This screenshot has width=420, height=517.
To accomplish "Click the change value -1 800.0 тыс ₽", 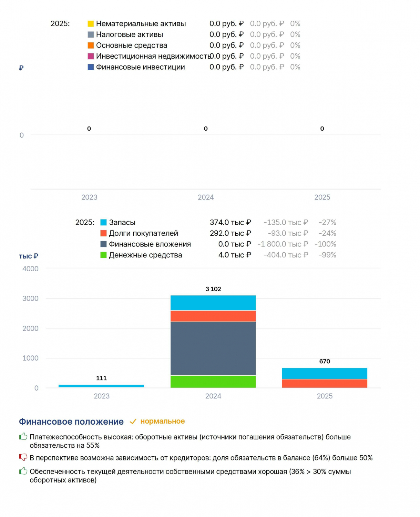I will tap(283, 244).
